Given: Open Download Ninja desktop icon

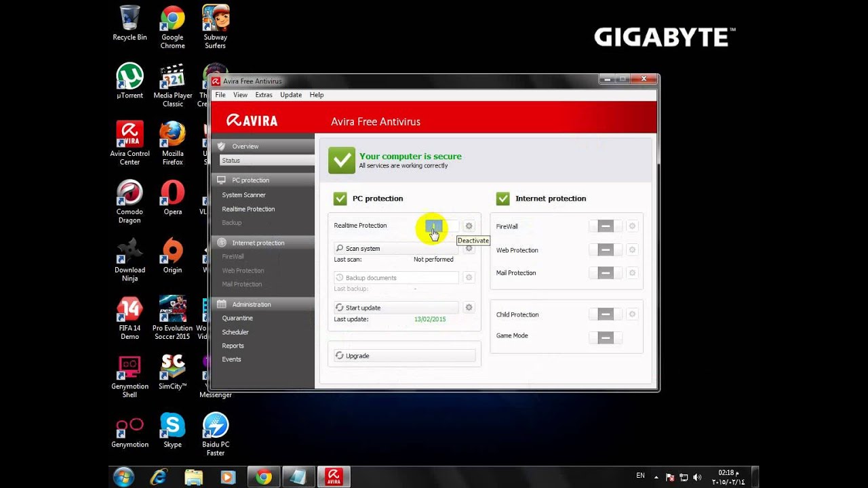Looking at the screenshot, I should [x=130, y=260].
